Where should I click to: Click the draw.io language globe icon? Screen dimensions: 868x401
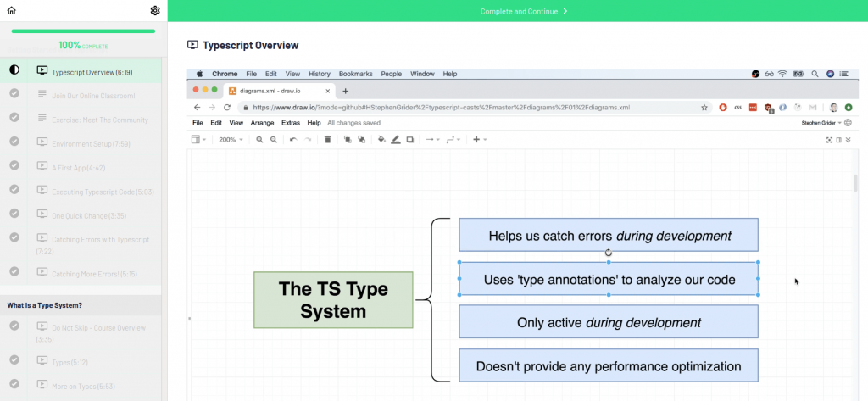coord(848,123)
